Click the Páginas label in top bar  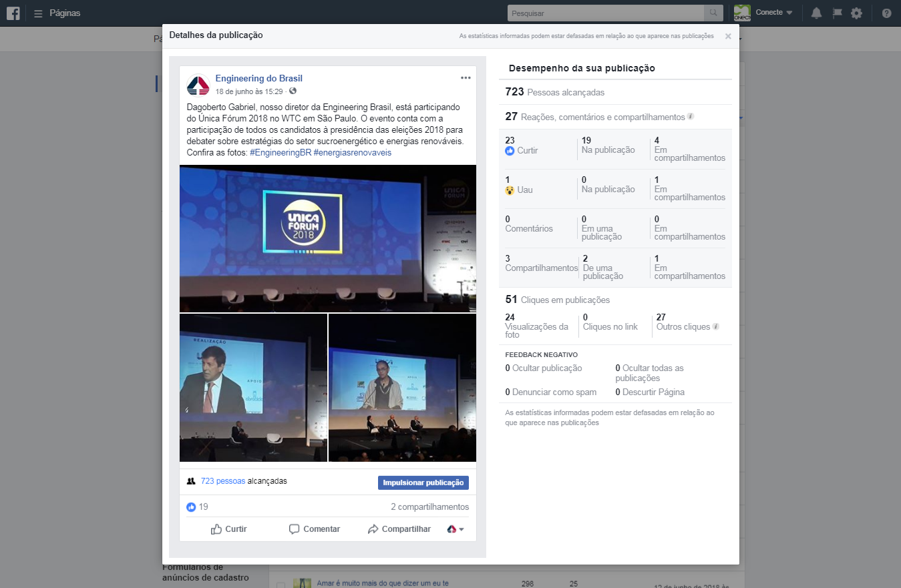[65, 13]
